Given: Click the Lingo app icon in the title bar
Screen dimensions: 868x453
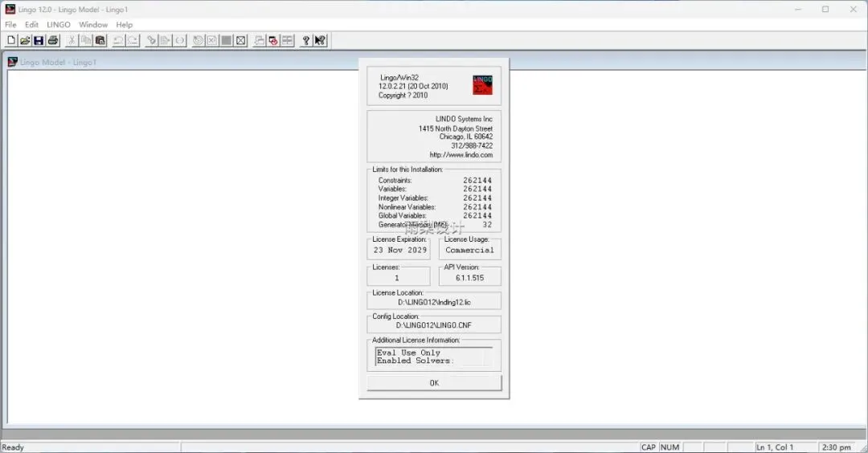Looking at the screenshot, I should coord(10,9).
